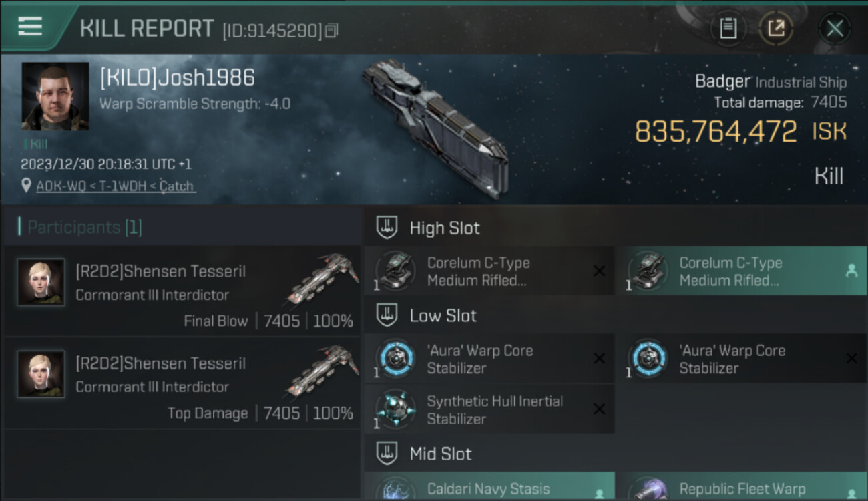This screenshot has height=501, width=868.
Task: Click the clipboard notes icon
Action: tap(728, 28)
